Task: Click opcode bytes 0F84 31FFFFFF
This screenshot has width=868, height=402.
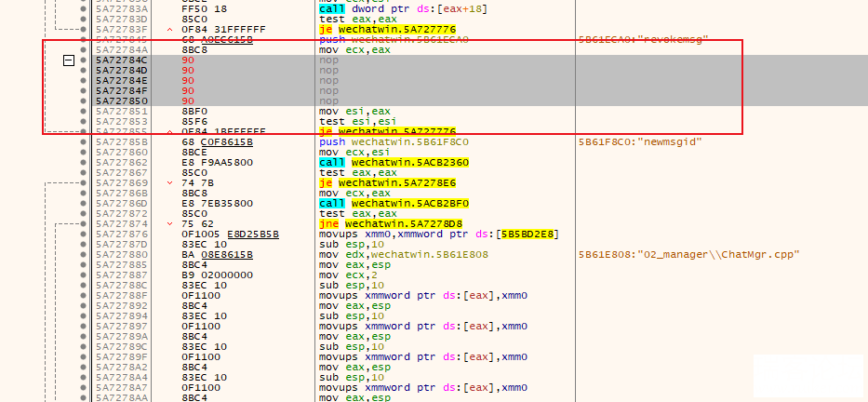Action: pyautogui.click(x=223, y=30)
